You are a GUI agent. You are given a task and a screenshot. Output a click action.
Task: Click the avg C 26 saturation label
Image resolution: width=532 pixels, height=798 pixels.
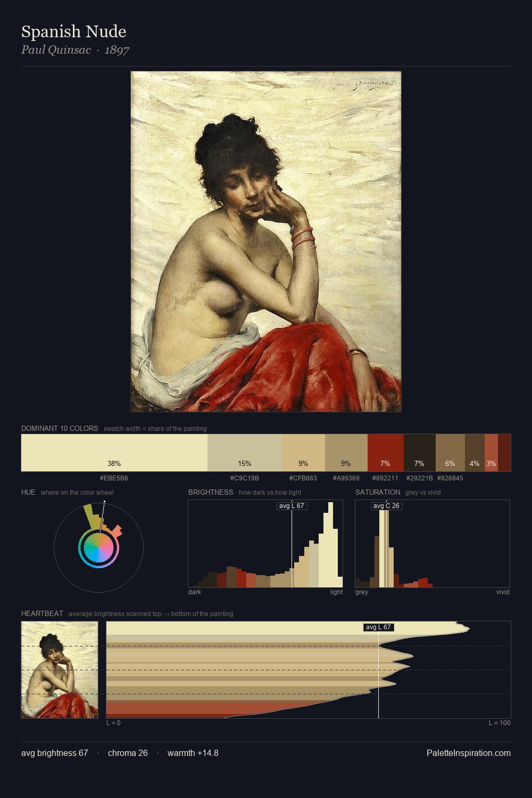point(386,506)
